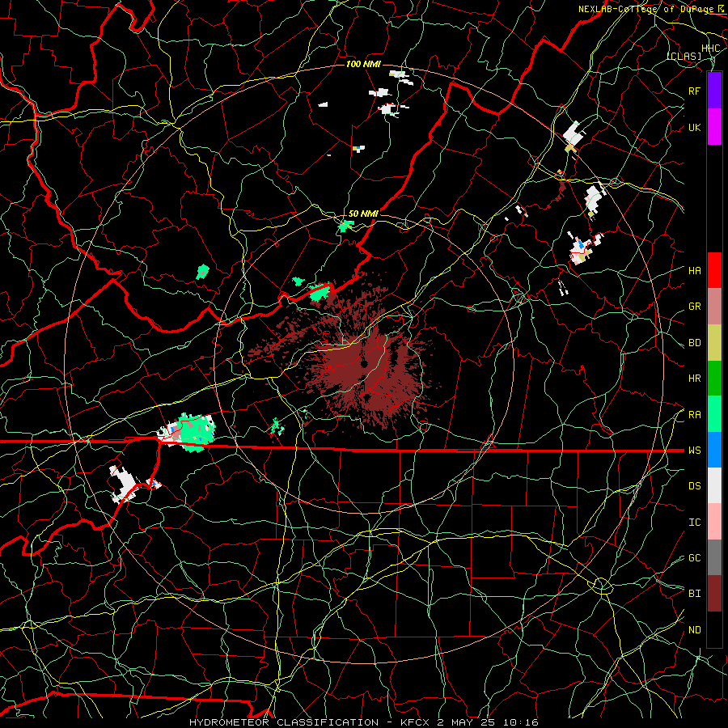The height and width of the screenshot is (728, 728).
Task: Click the bright green RA legend swatch
Action: 714,413
